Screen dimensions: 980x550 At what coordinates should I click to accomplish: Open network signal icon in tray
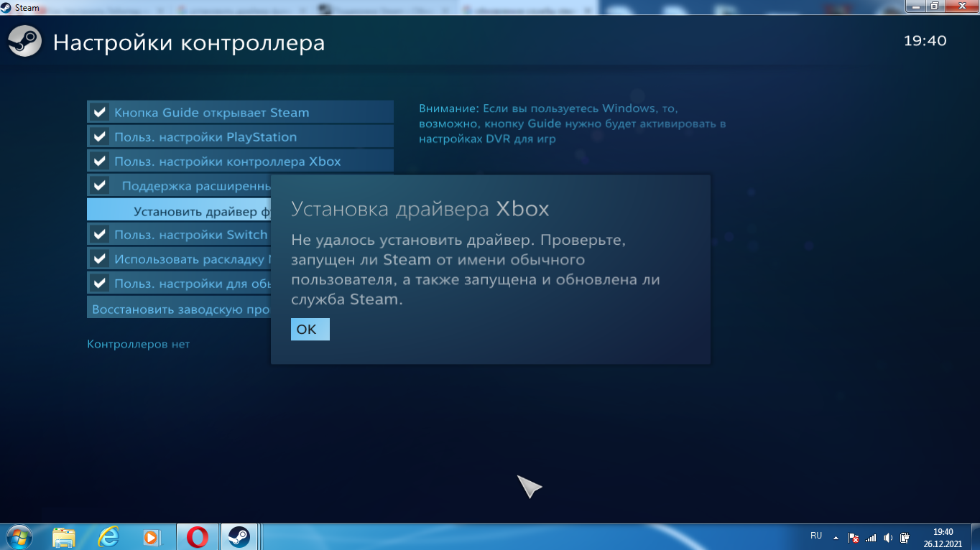[872, 537]
